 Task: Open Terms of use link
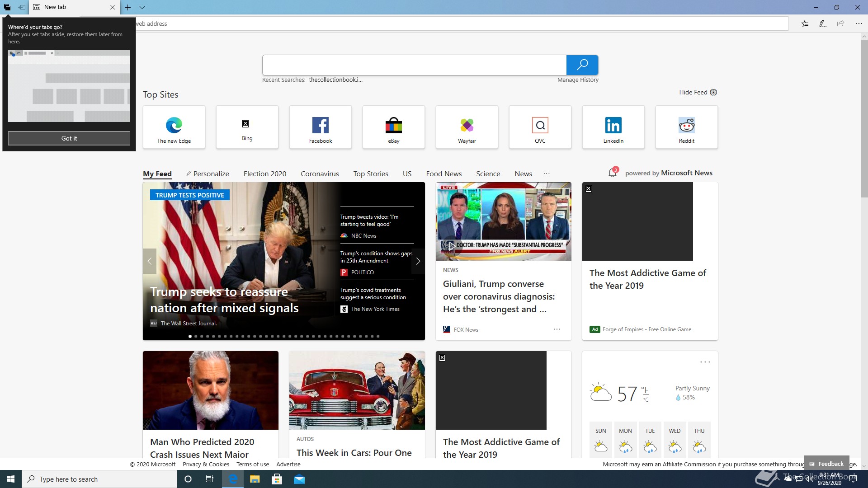click(252, 464)
